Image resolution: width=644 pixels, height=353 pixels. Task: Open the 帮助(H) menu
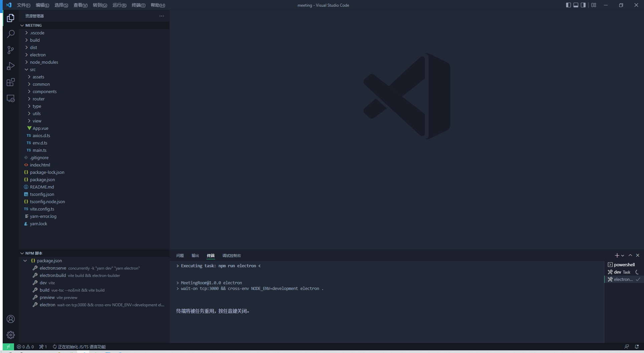pos(158,5)
